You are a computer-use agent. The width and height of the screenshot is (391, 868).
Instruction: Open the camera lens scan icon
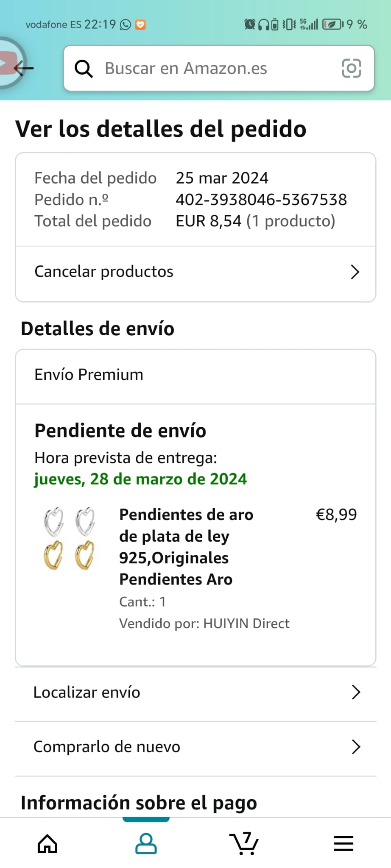tap(351, 68)
